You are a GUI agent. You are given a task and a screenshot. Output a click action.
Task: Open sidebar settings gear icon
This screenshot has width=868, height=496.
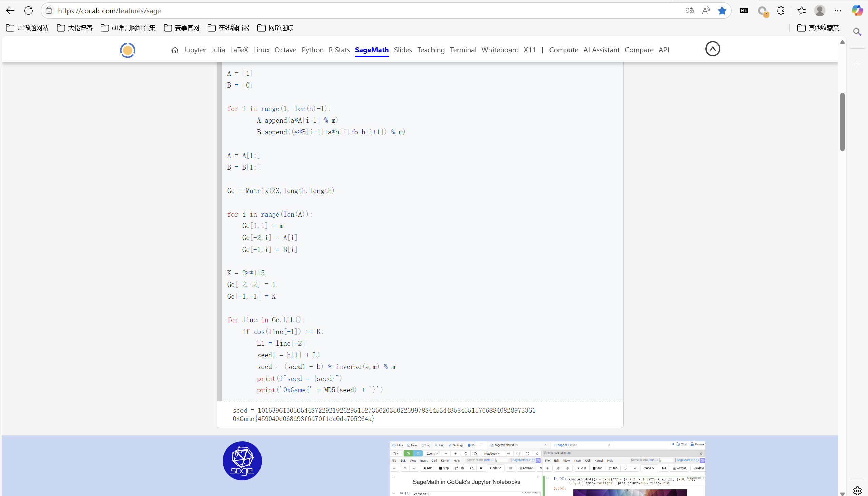[857, 491]
